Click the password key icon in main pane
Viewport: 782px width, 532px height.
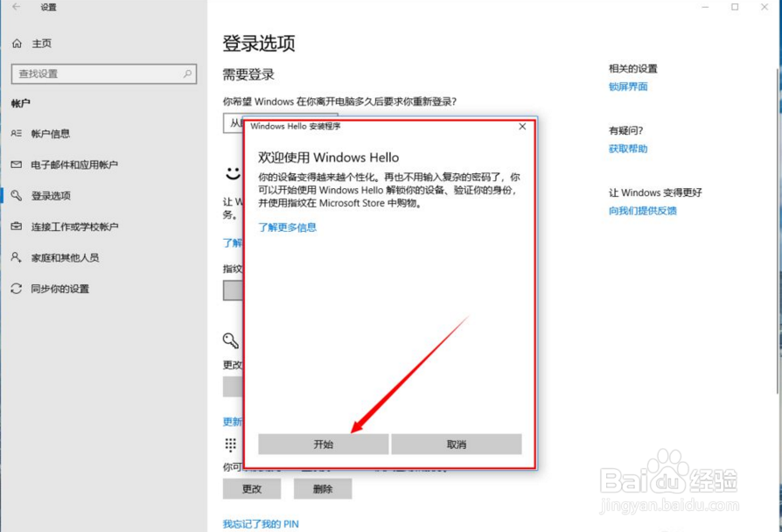[230, 340]
